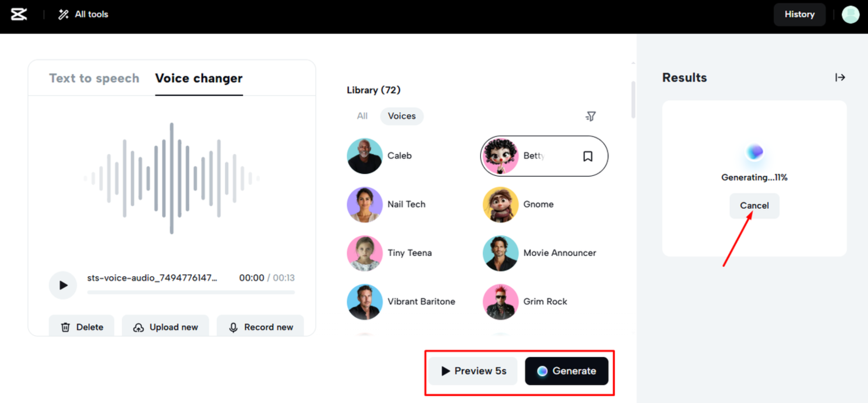Open the user profile avatar
868x403 pixels.
pos(850,15)
